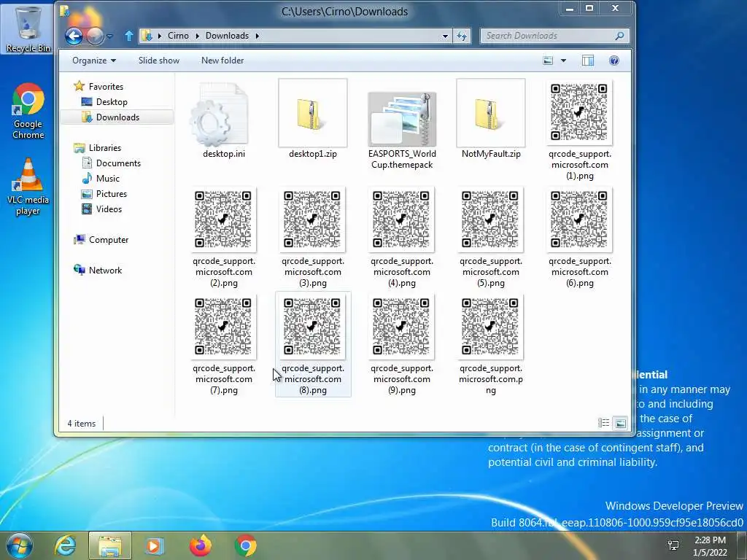Viewport: 747px width, 560px height.
Task: Click the Back navigation arrow
Action: coord(74,36)
